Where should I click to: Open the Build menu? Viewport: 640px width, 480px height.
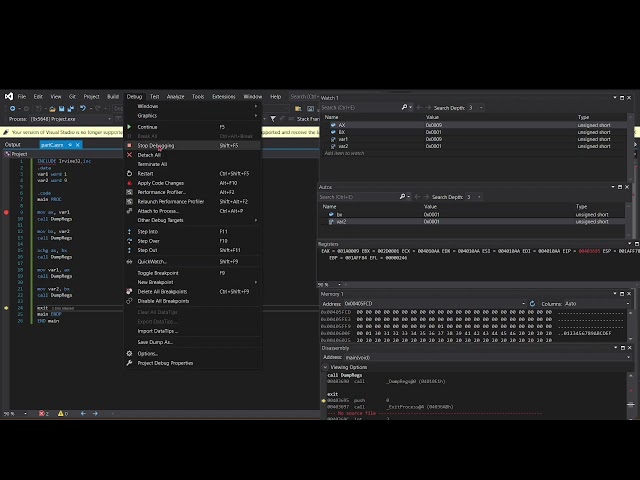113,97
